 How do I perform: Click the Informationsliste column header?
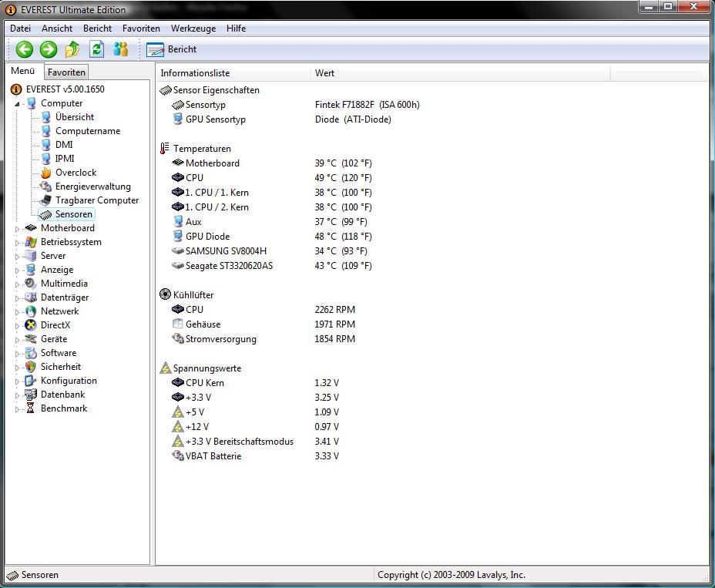[233, 73]
